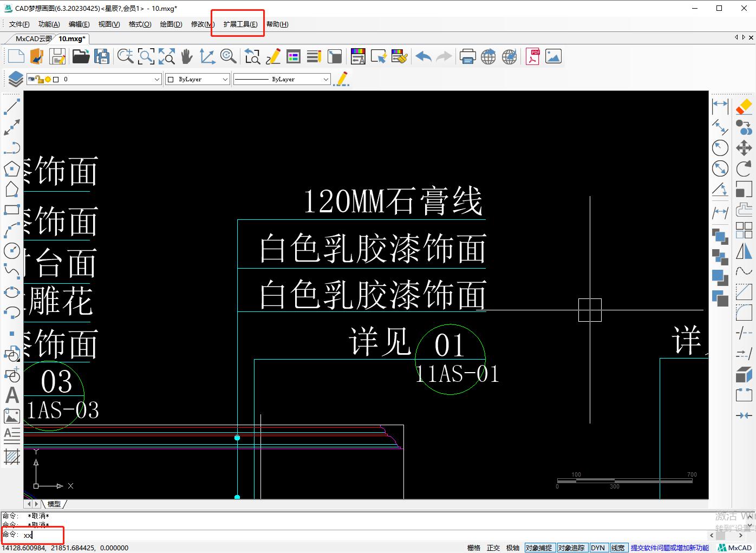Open the PDF export tool
The image size is (756, 553).
pos(532,56)
